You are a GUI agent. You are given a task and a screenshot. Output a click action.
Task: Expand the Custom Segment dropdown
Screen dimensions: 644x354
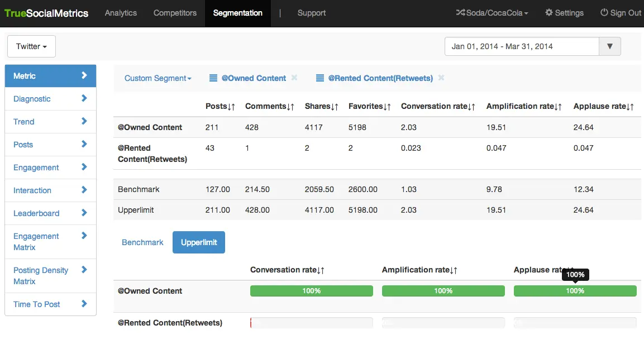158,78
